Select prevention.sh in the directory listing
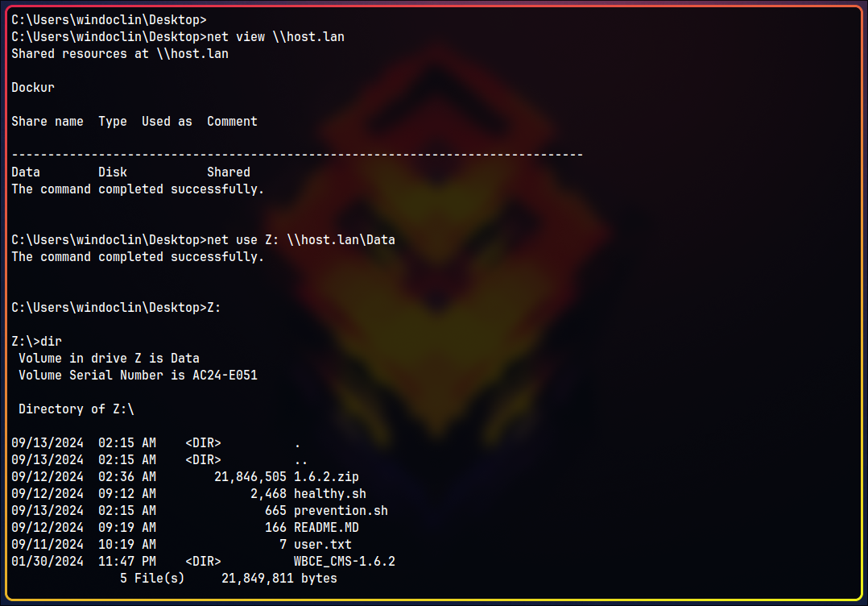868x606 pixels. (x=341, y=510)
